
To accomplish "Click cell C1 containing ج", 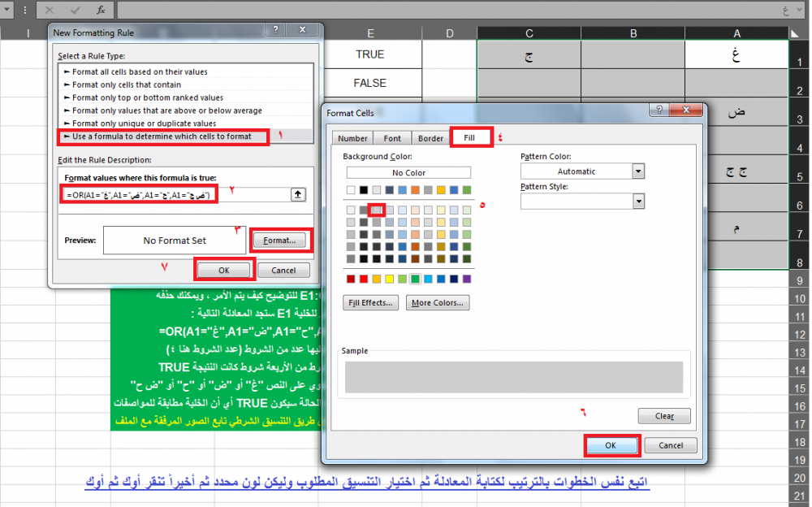I will click(529, 54).
